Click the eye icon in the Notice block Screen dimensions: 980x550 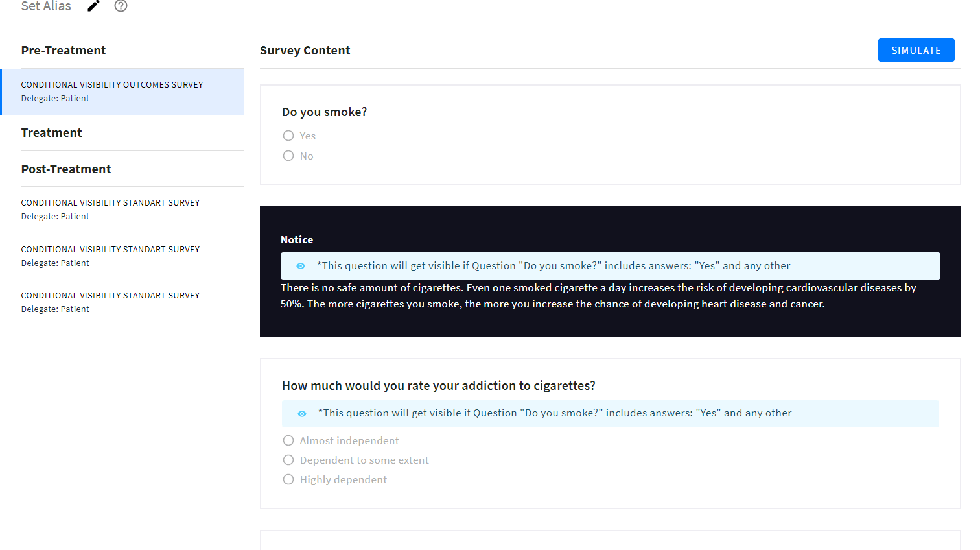(x=301, y=266)
